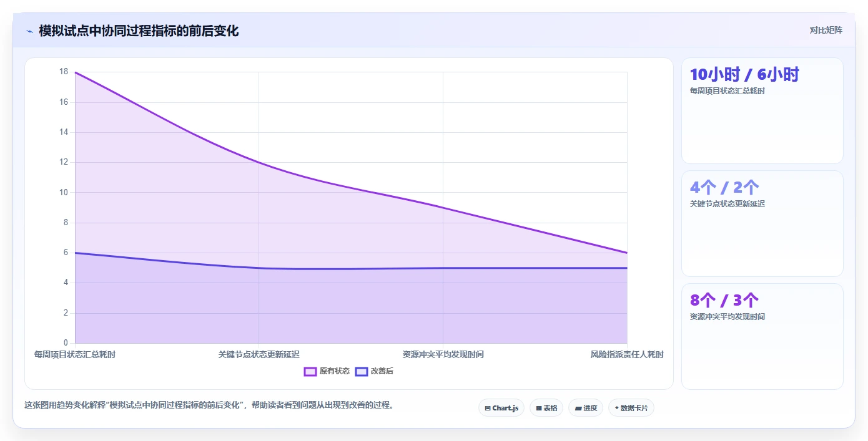The height and width of the screenshot is (441, 868).
Task: Click the card caption 关键节点状态更新延迟
Action: pyautogui.click(x=727, y=204)
